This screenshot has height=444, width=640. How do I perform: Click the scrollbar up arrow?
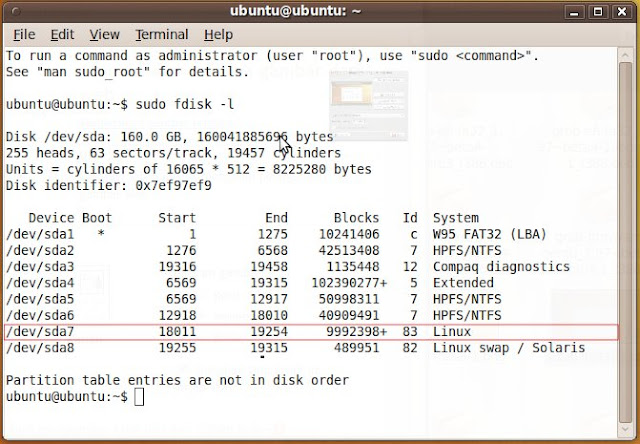625,55
